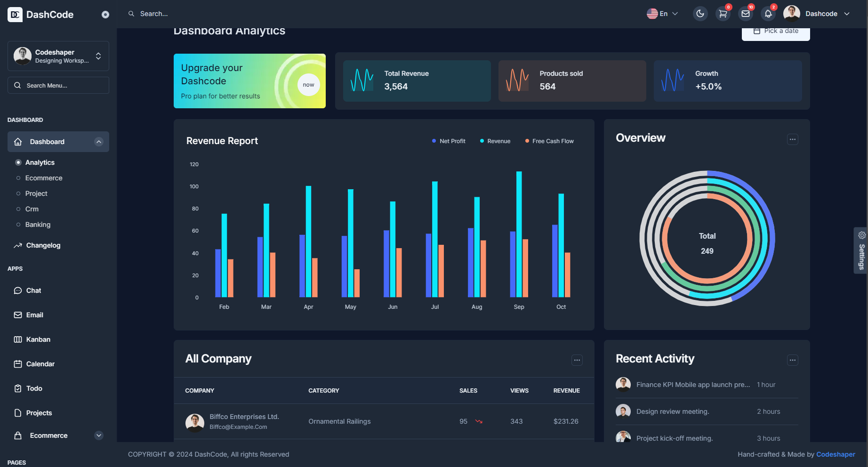Click the Calendar icon in sidebar
Image resolution: width=868 pixels, height=467 pixels.
tap(18, 364)
